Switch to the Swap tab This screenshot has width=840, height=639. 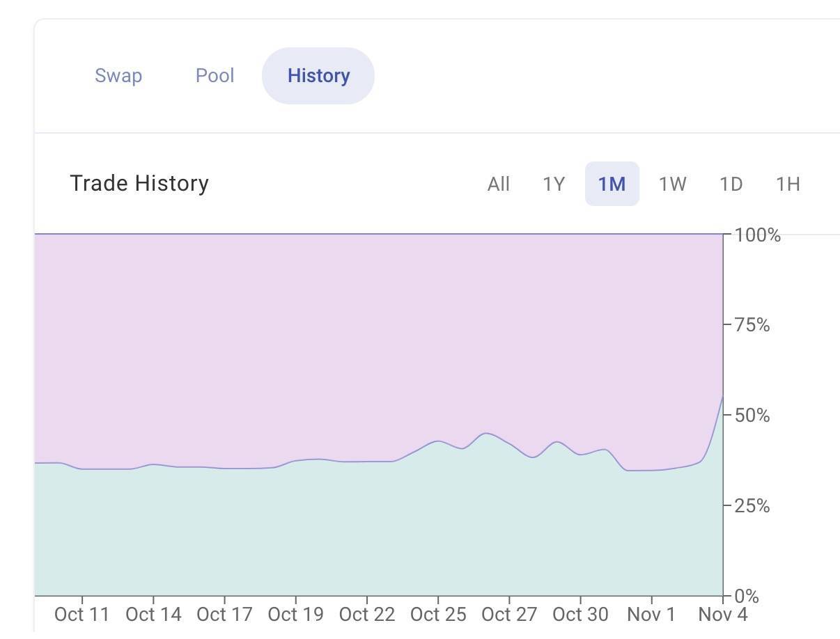[118, 76]
